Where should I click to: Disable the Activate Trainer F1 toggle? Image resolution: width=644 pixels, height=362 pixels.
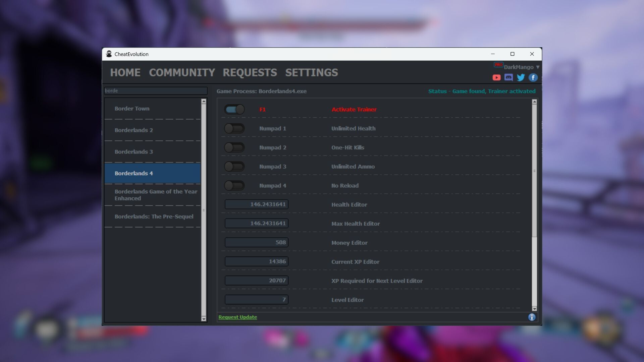click(234, 109)
